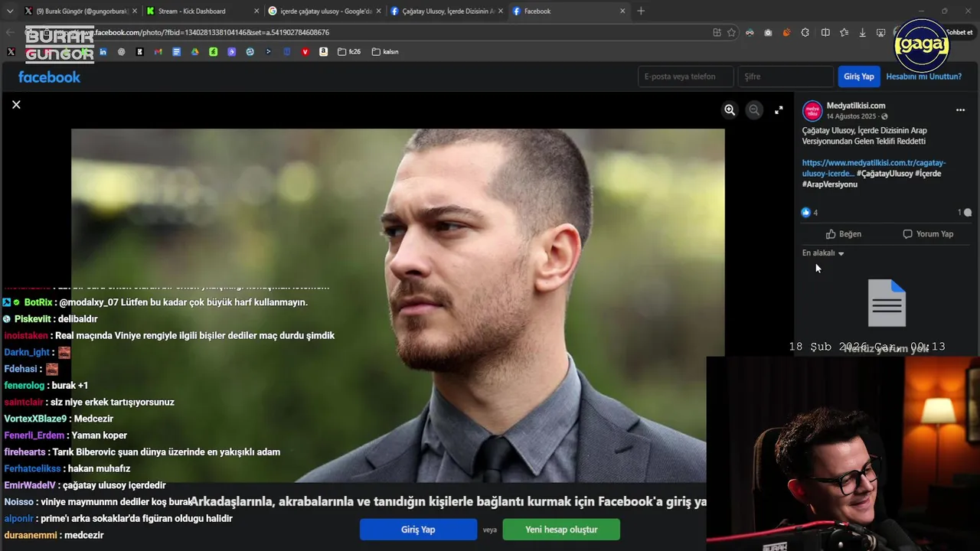Close the Google search tab
The width and height of the screenshot is (980, 551).
coord(378,11)
